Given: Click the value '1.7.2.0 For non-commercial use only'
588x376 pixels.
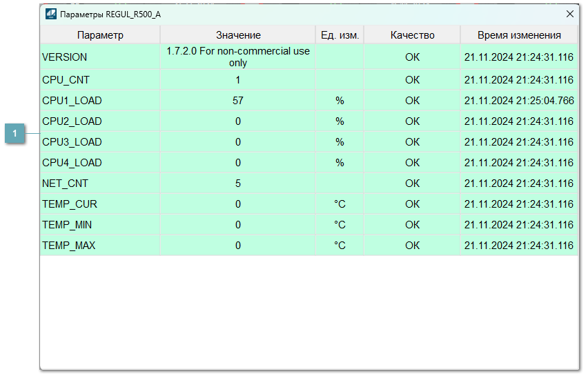Looking at the screenshot, I should [x=237, y=57].
